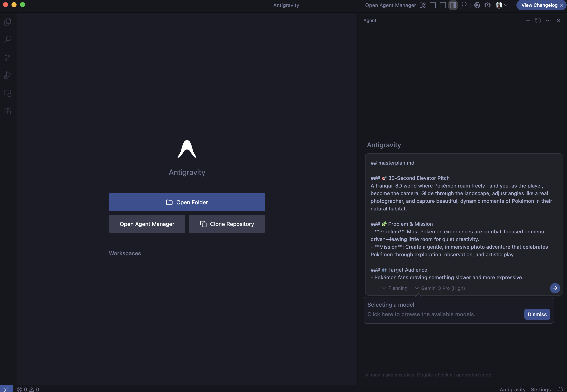Open the Extensions view
The height and width of the screenshot is (392, 567).
tap(8, 111)
